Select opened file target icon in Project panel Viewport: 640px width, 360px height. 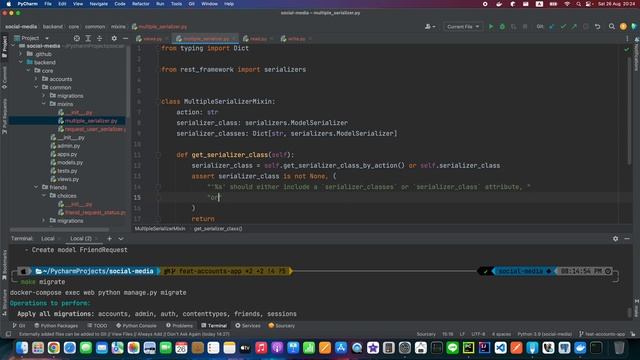77,38
